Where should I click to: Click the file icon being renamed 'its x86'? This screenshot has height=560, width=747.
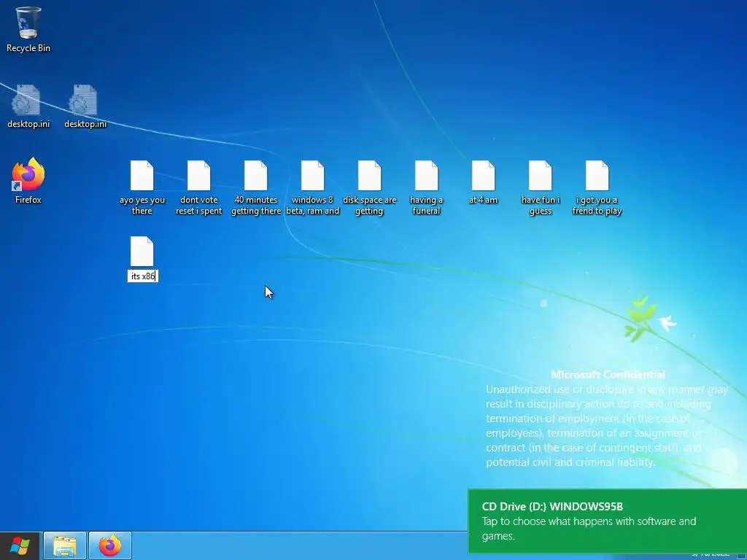[142, 252]
